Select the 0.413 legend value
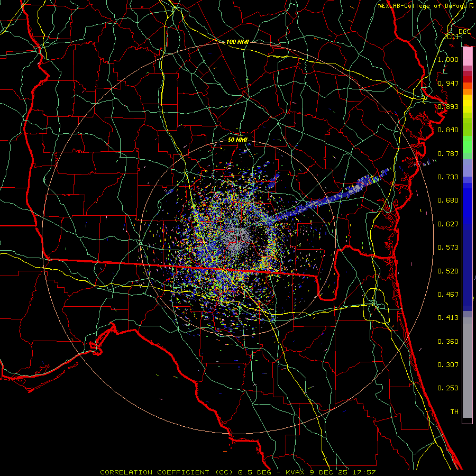The height and width of the screenshot is (476, 476). pos(448,318)
